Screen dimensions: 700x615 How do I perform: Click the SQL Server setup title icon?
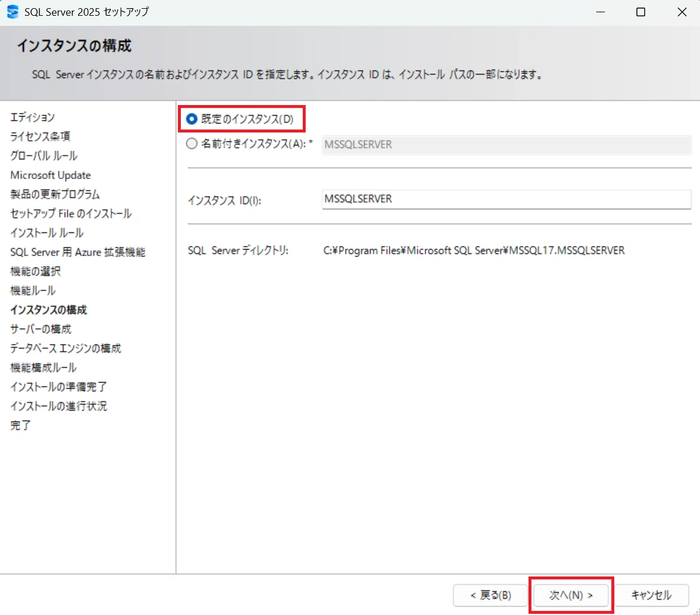coord(12,12)
